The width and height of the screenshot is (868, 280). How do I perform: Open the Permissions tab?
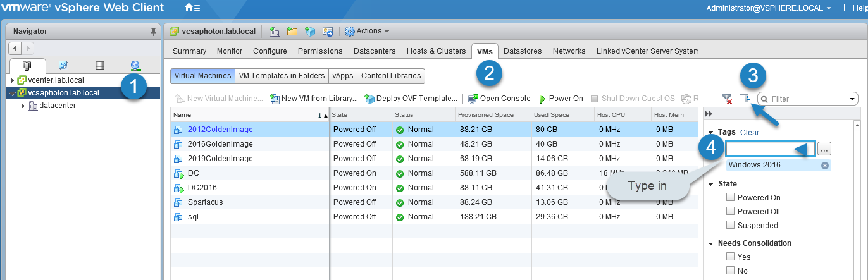(x=320, y=51)
